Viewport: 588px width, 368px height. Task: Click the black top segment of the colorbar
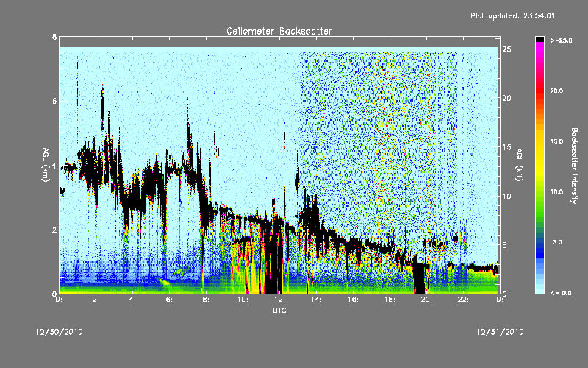click(x=539, y=39)
